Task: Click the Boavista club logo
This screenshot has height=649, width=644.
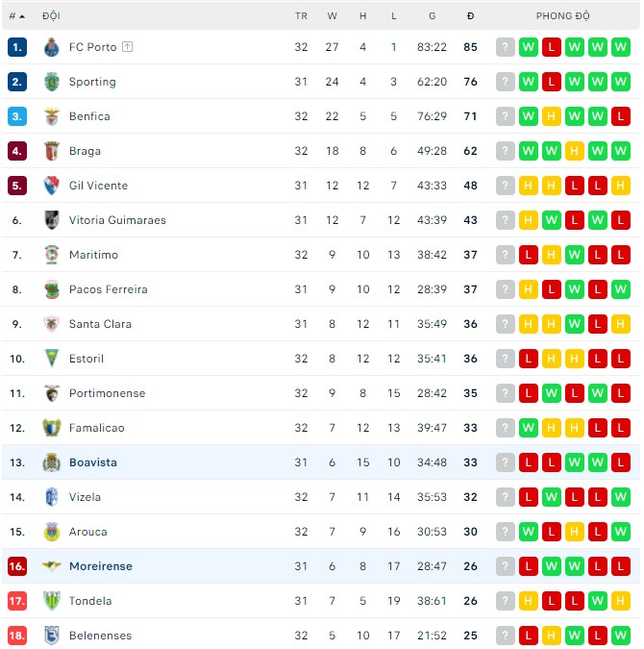Action: [52, 462]
